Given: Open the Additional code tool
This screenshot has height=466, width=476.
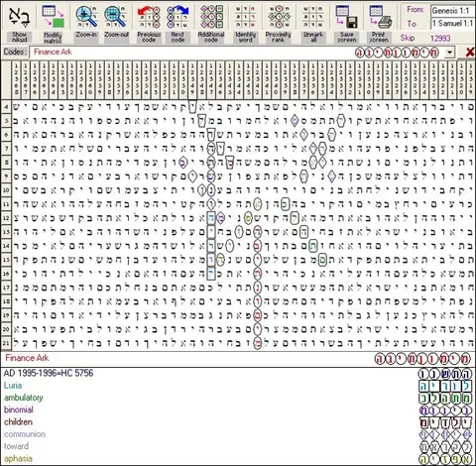Looking at the screenshot, I should pyautogui.click(x=211, y=17).
